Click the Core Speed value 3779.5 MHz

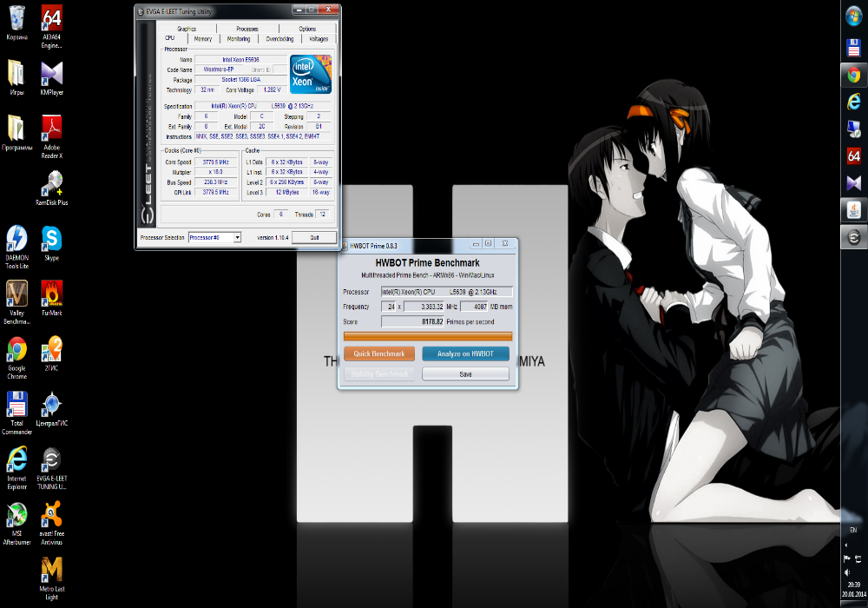(216, 162)
